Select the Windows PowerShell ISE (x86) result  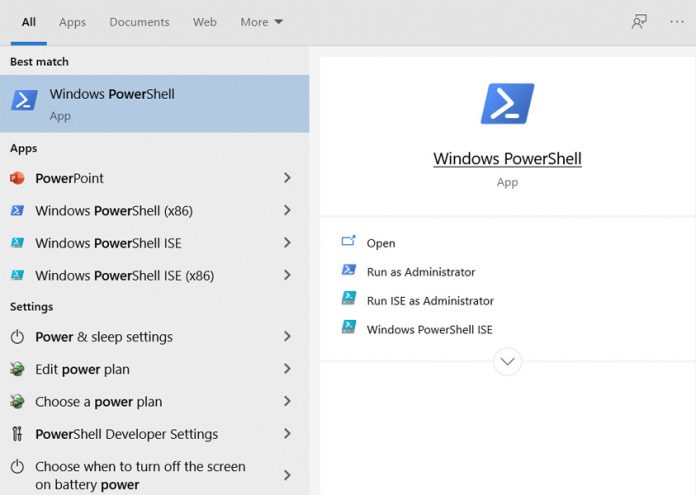click(154, 275)
